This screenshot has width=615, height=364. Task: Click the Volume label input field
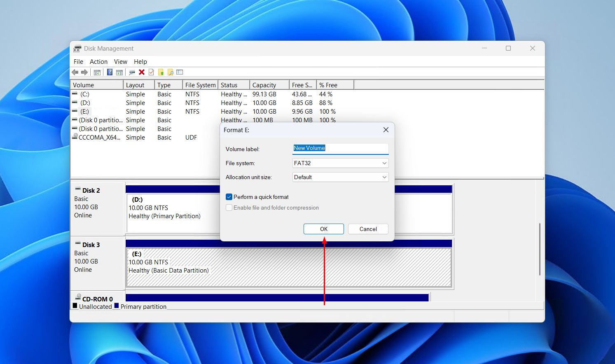340,148
